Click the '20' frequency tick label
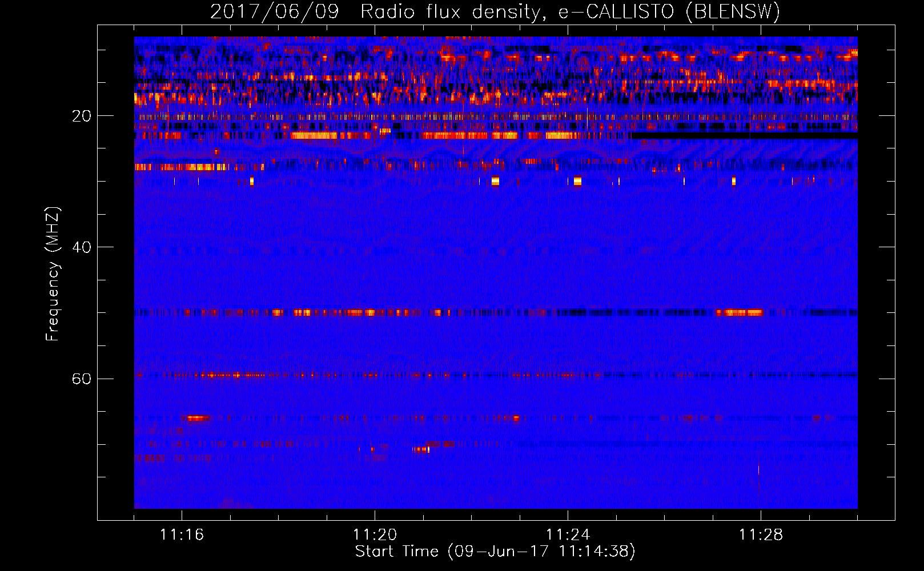Viewport: 924px width, 571px height. (81, 116)
